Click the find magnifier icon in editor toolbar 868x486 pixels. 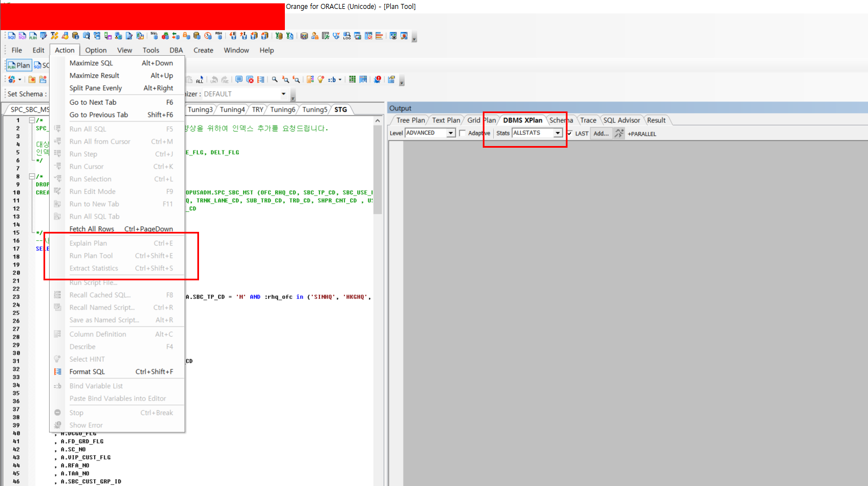point(275,80)
